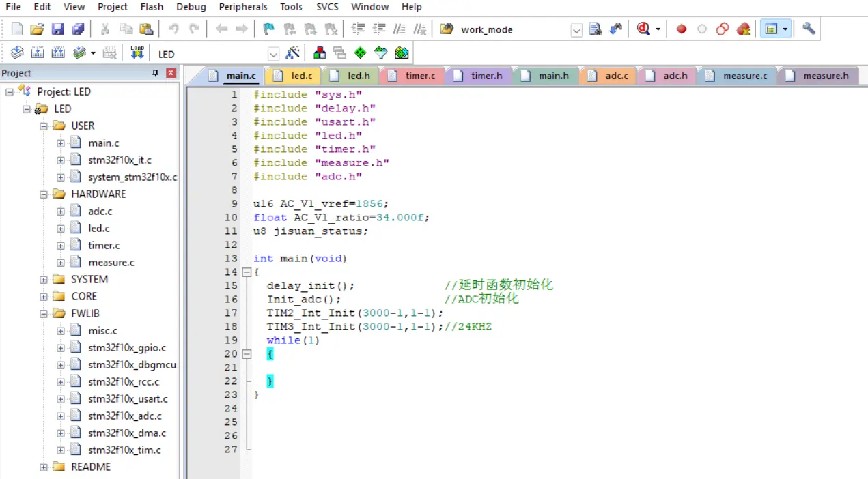Expand the SYSTEM folder in project tree

(x=44, y=280)
